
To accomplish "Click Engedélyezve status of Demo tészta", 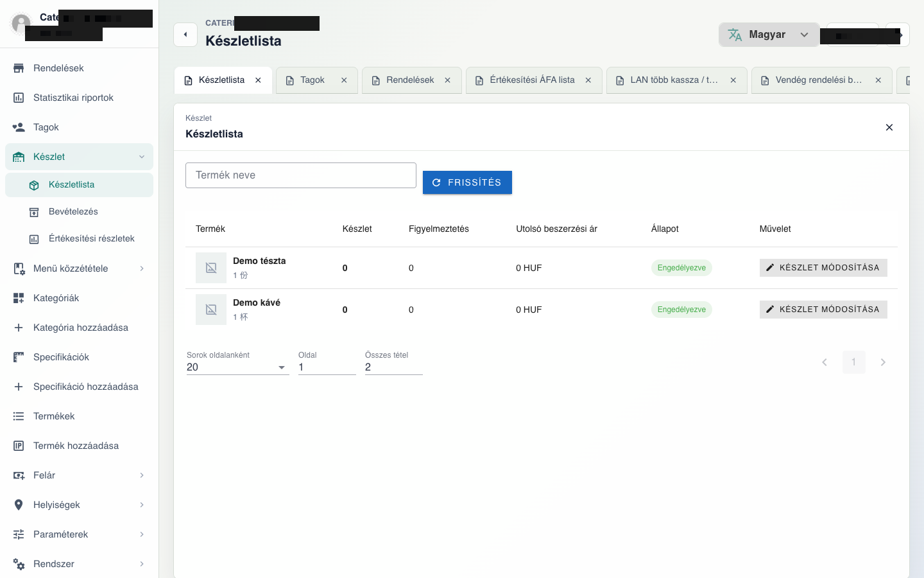I will 681,268.
